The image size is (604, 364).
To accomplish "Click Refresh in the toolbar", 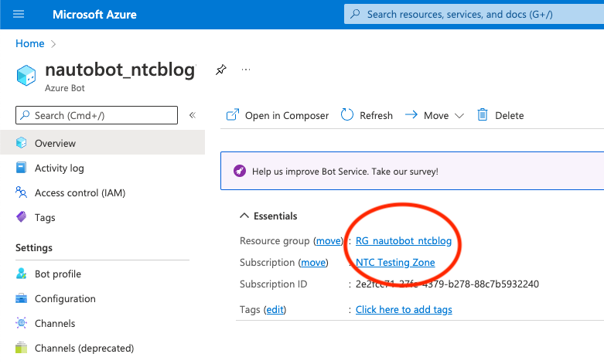I will click(367, 115).
